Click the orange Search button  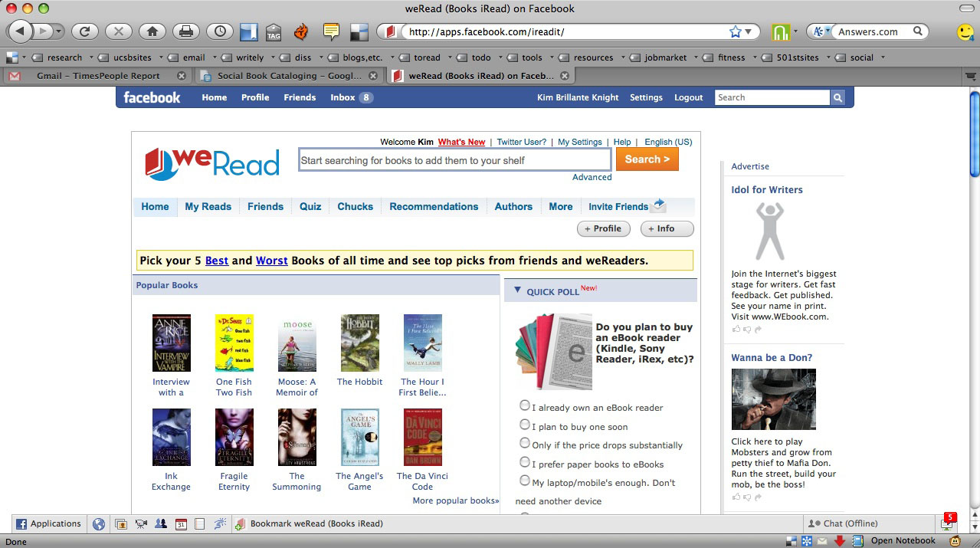(647, 159)
